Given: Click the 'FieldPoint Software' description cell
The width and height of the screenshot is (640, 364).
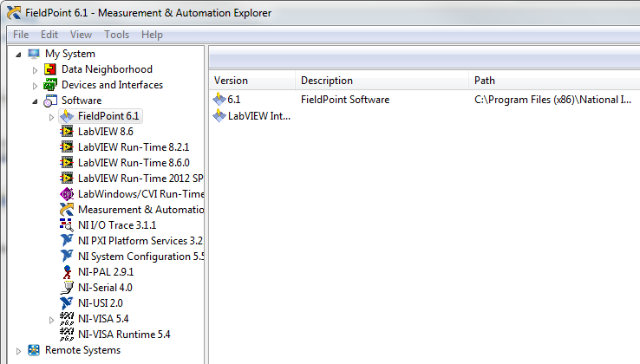Looking at the screenshot, I should [345, 100].
